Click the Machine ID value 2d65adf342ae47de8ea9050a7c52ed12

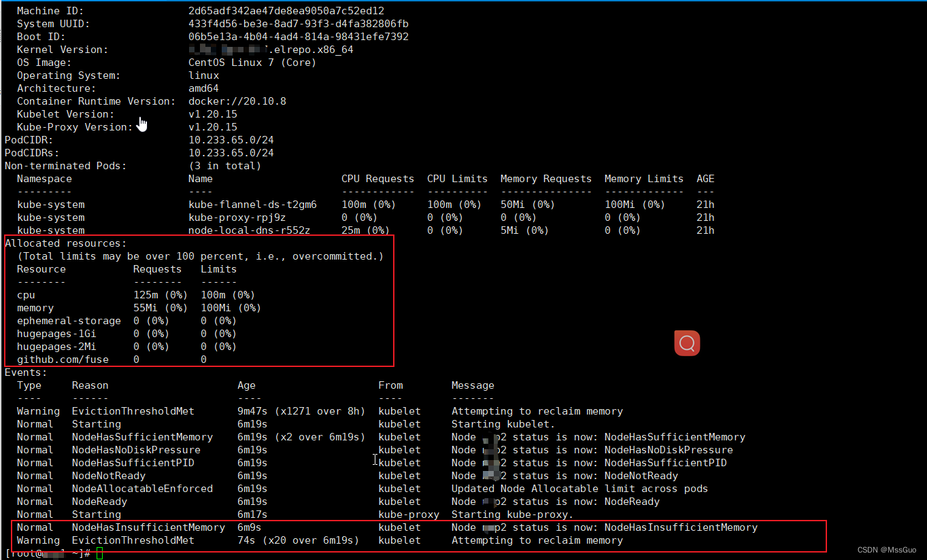tap(286, 11)
